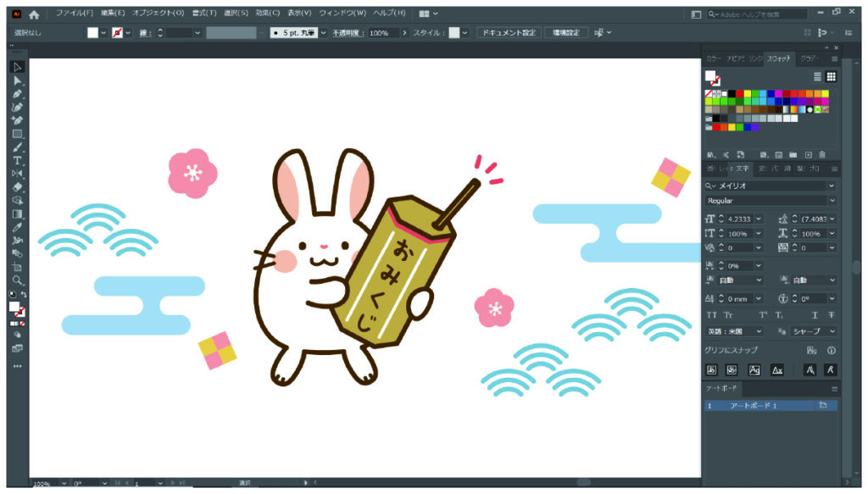868x494 pixels.
Task: Select the Curvature tool
Action: click(x=17, y=108)
